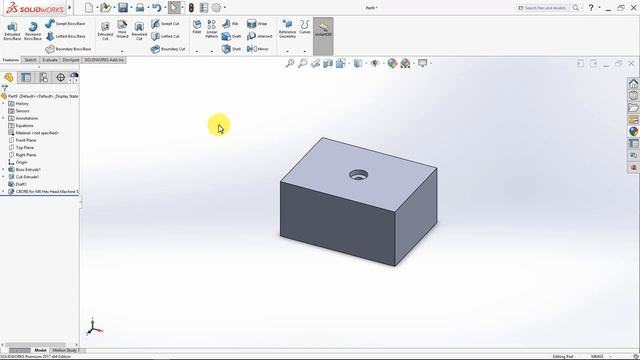
Task: Expand the Annotations folder
Action: click(x=3, y=118)
